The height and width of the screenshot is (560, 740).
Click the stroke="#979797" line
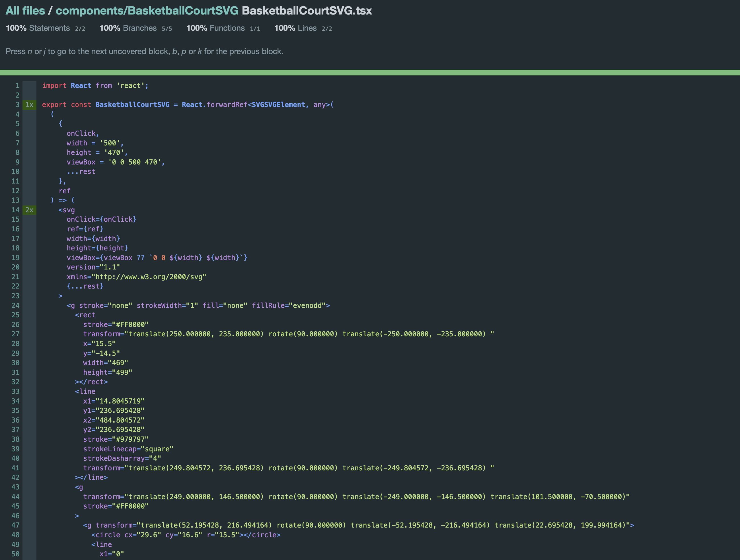(116, 439)
